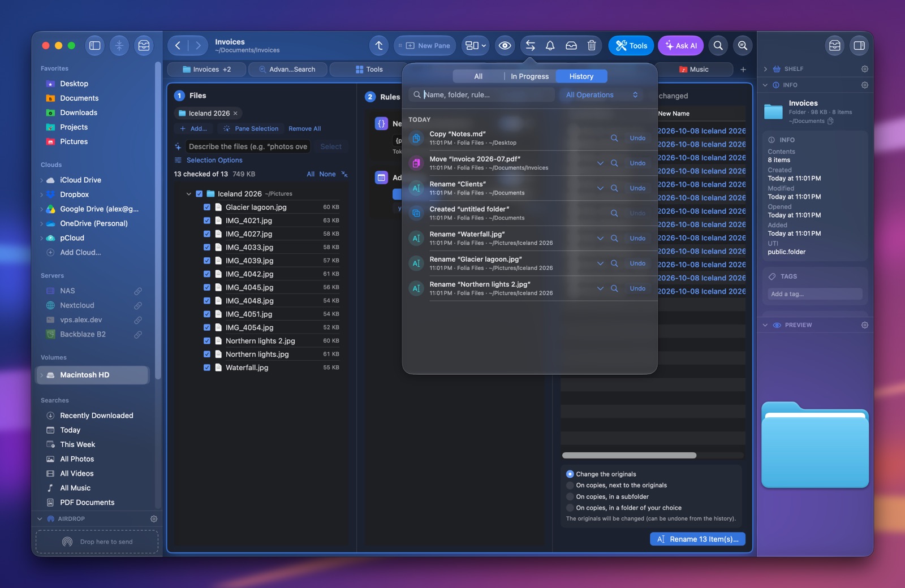This screenshot has width=905, height=588.
Task: Click the horizontal scrollbar in preview list
Action: [629, 455]
